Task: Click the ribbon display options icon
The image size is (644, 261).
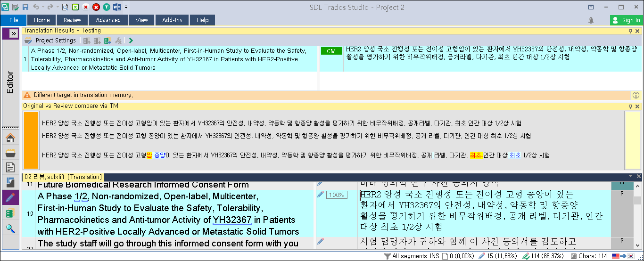Action: tap(591, 7)
